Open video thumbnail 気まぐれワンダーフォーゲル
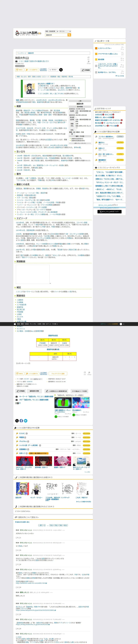 click(81, 461)
